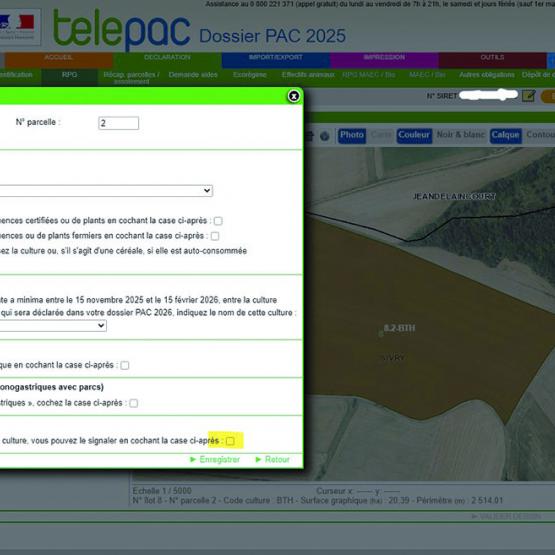Check the highlighted culture signal checkbox
Screen dimensions: 555x555
click(230, 441)
